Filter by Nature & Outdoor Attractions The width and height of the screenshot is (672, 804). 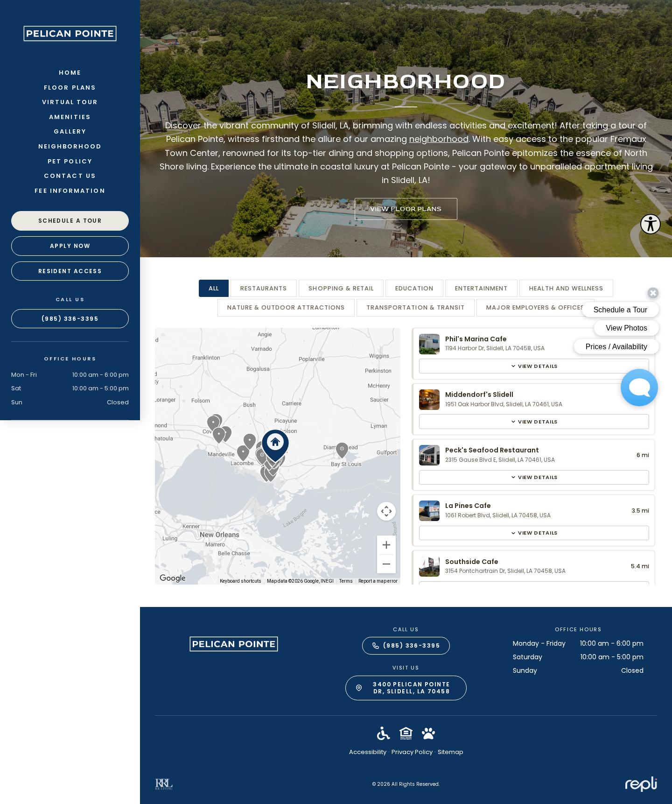point(286,308)
